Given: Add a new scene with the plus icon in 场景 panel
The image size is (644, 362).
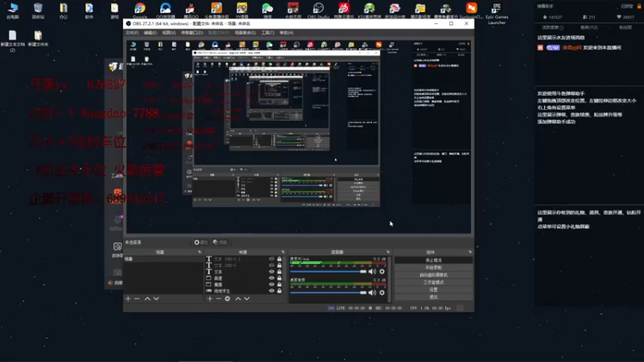Looking at the screenshot, I should tap(128, 298).
